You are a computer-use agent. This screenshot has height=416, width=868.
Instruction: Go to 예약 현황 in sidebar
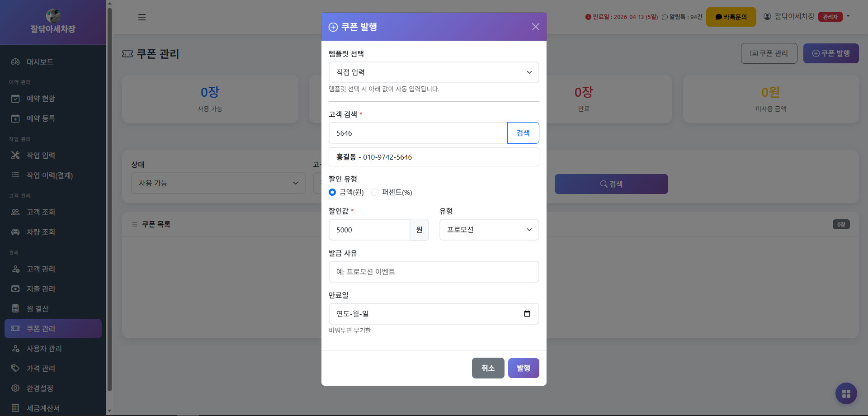tap(41, 99)
